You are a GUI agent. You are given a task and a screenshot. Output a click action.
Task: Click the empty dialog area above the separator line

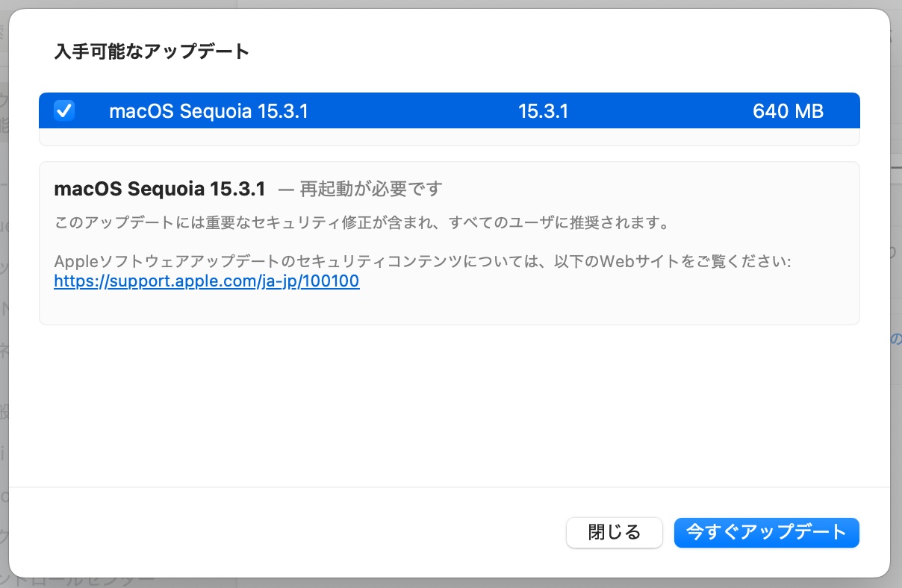(x=450, y=407)
